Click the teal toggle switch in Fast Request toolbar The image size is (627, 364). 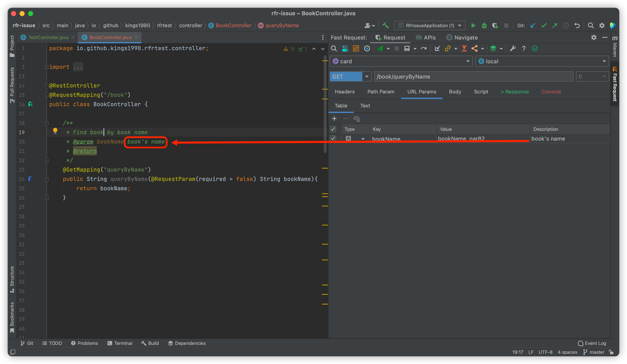(344, 48)
